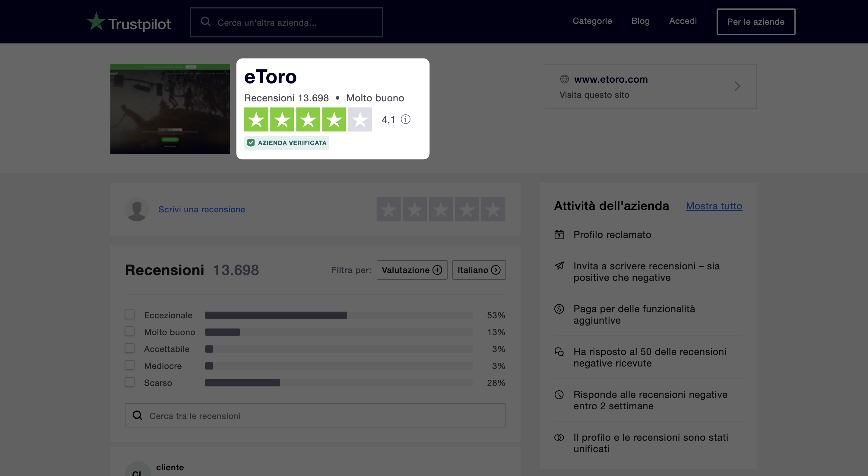Toggle the Mediocre filter checkbox
The height and width of the screenshot is (476, 868).
click(x=130, y=365)
